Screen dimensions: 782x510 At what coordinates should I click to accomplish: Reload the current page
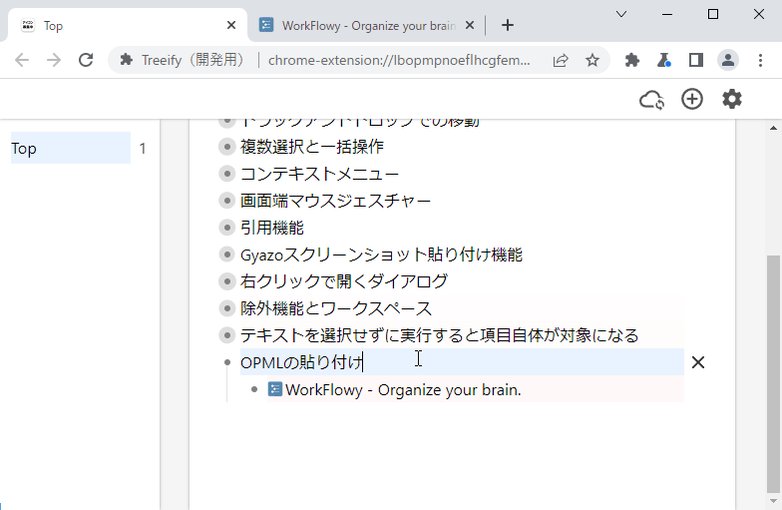click(x=86, y=60)
